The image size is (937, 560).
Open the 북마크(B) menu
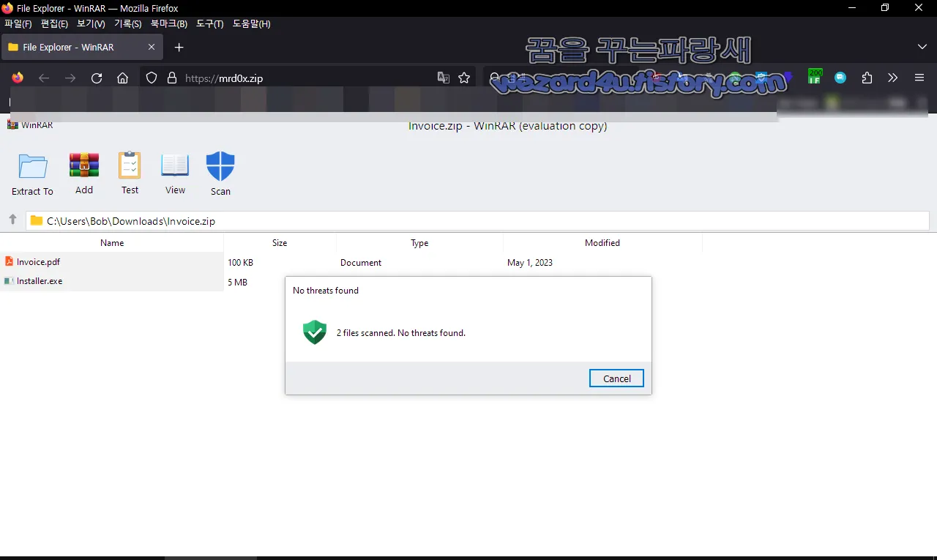[169, 23]
